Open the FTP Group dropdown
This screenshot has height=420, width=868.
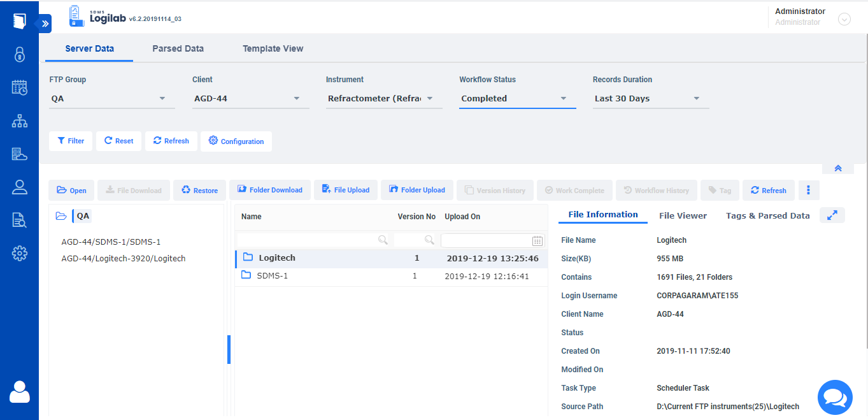pos(111,98)
